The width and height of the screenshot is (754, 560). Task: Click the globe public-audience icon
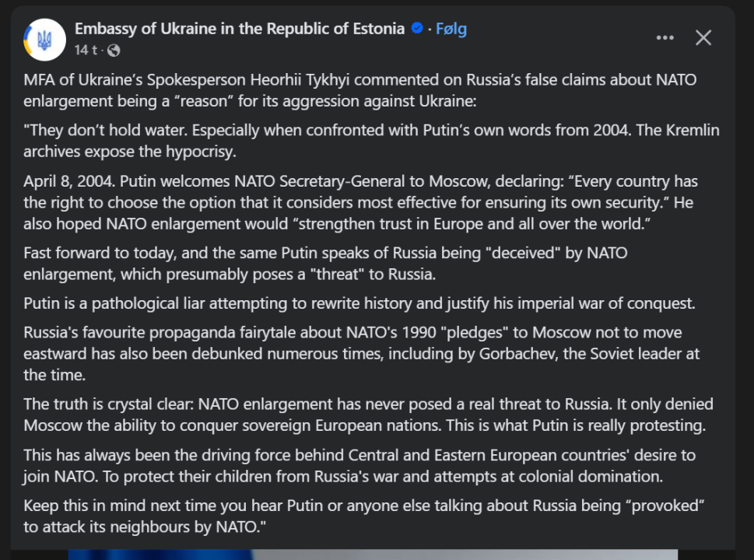(114, 51)
